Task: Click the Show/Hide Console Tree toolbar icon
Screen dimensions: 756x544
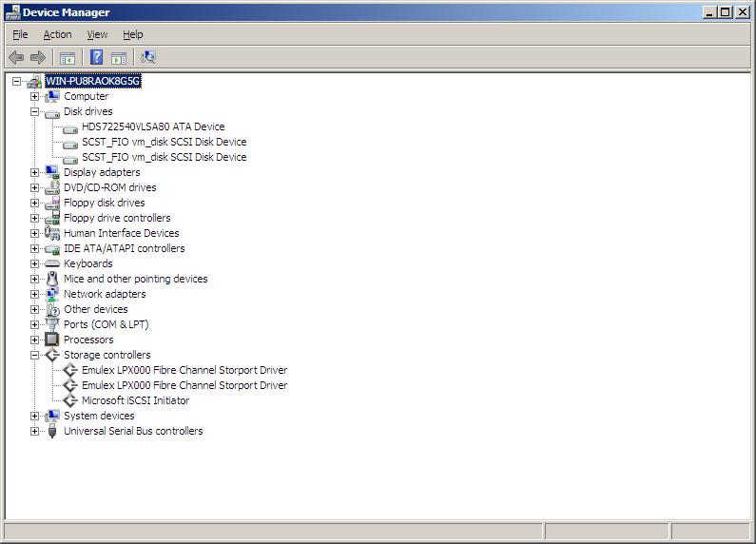Action: click(68, 58)
